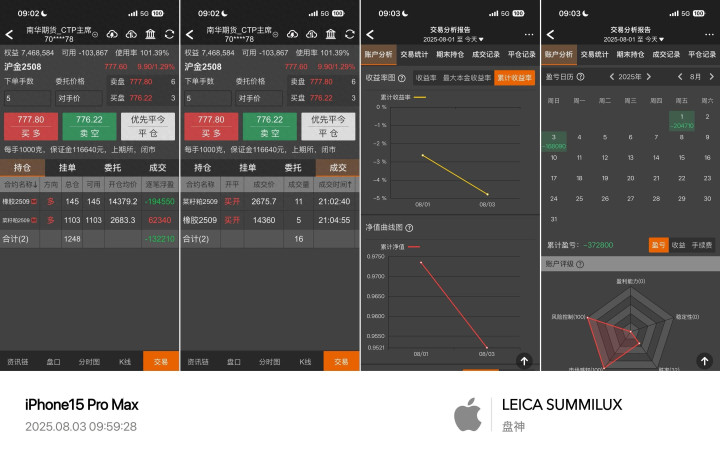Go to previous year before 2025年
This screenshot has height=455, width=720.
pos(612,77)
